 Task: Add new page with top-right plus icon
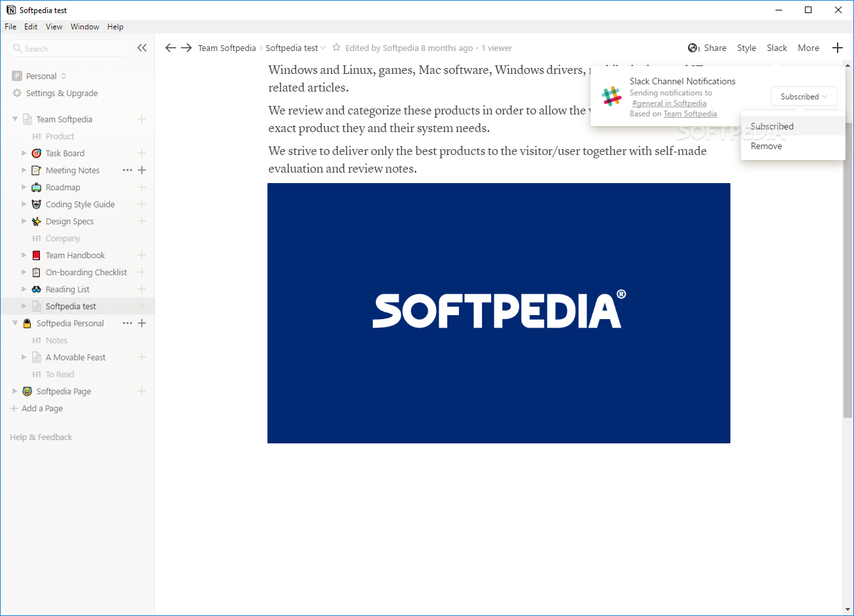[x=838, y=48]
